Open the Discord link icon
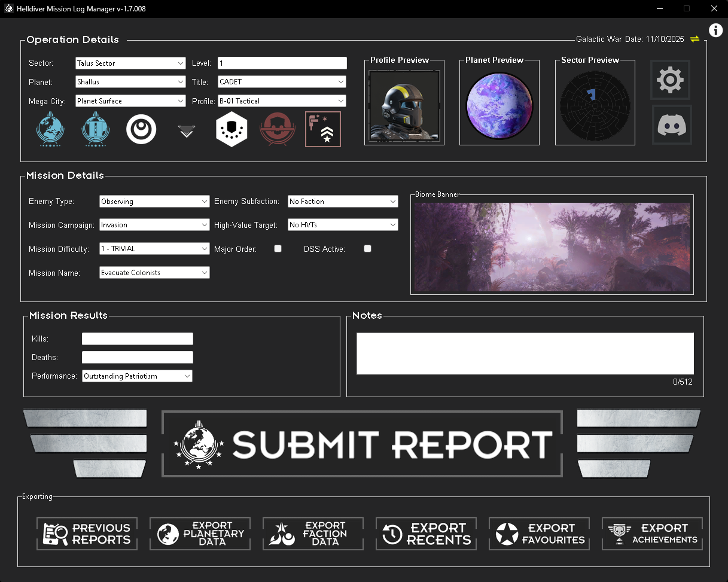The height and width of the screenshot is (582, 728). (x=671, y=125)
